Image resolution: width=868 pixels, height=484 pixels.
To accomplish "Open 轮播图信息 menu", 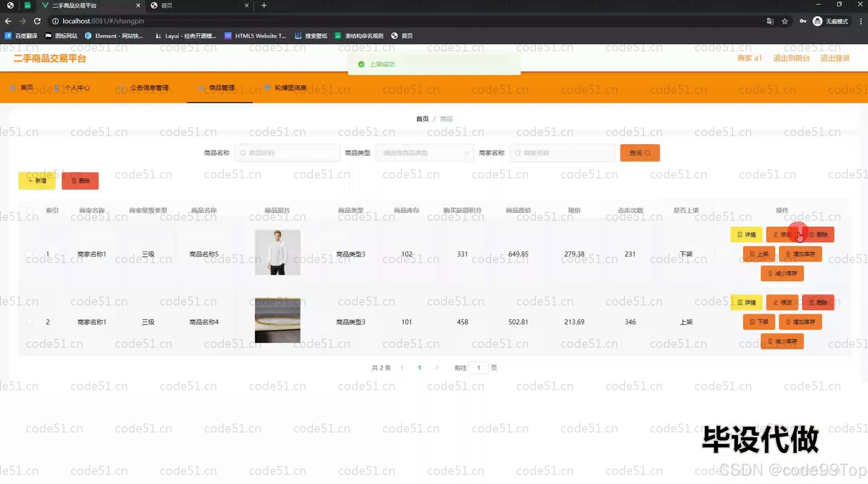I will pos(285,88).
